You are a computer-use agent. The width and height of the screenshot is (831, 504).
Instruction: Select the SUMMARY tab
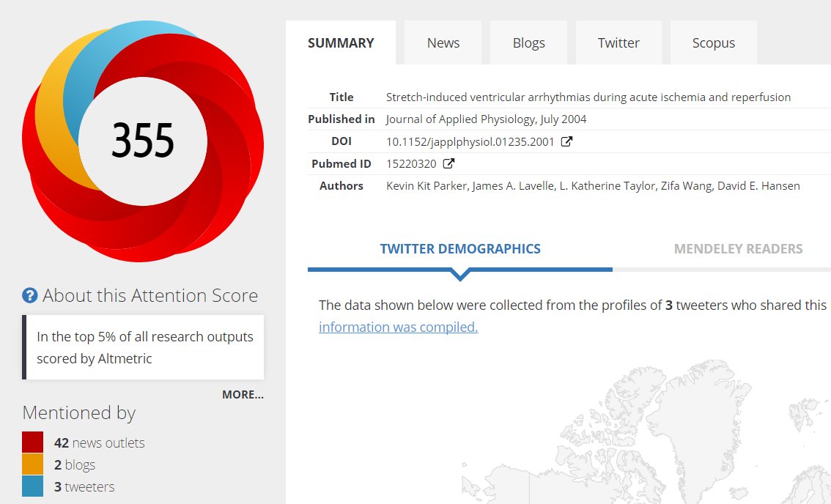pyautogui.click(x=341, y=43)
